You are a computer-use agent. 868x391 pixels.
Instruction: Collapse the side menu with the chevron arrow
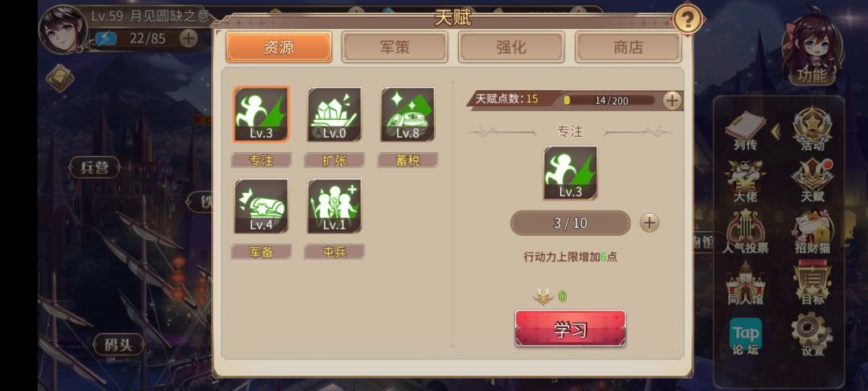[776, 130]
